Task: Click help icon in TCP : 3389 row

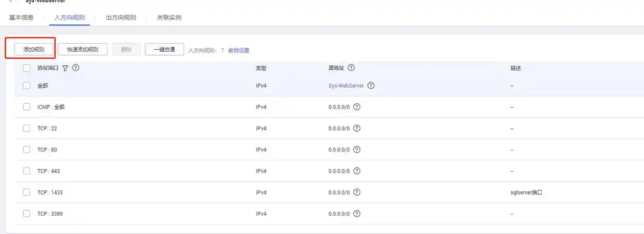Action: [x=357, y=213]
